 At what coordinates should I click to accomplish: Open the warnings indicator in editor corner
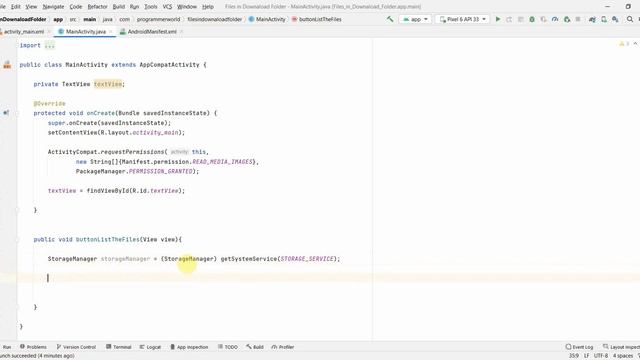click(x=624, y=44)
